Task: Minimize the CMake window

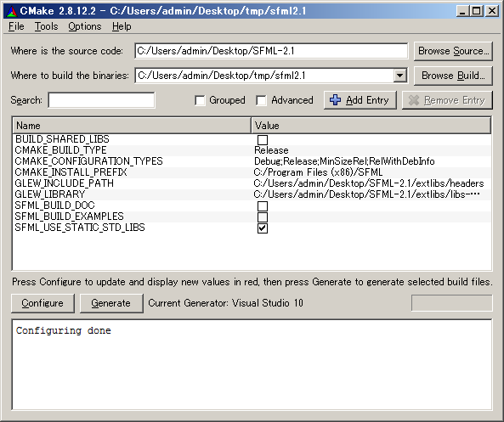Action: pyautogui.click(x=462, y=11)
